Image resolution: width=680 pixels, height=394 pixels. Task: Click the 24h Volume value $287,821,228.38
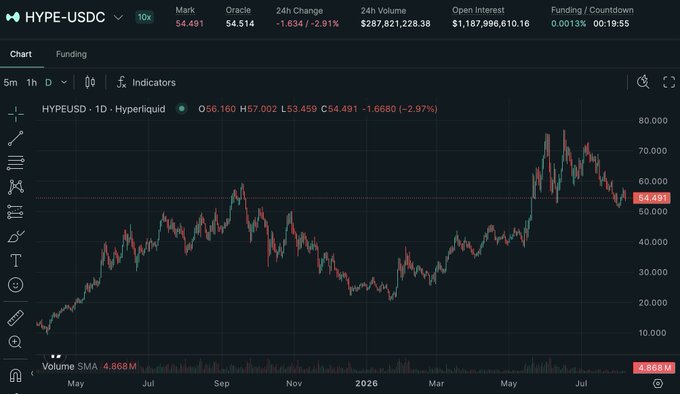(x=396, y=24)
